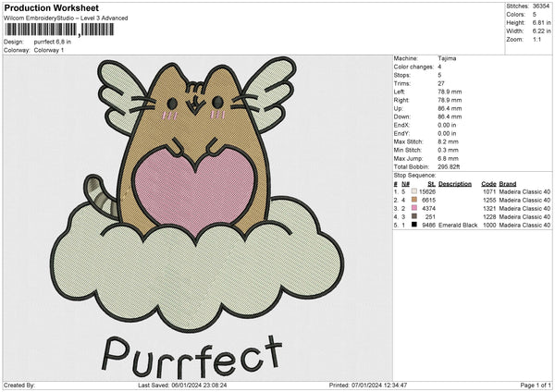This screenshot has width=555, height=392.
Task: Click the 'Down:' label
Action: pyautogui.click(x=402, y=116)
